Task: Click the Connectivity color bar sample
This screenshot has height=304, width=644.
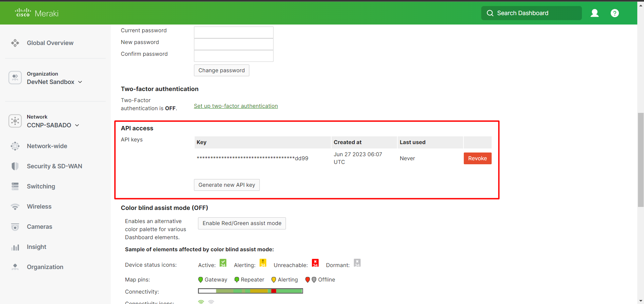Action: coord(250,291)
